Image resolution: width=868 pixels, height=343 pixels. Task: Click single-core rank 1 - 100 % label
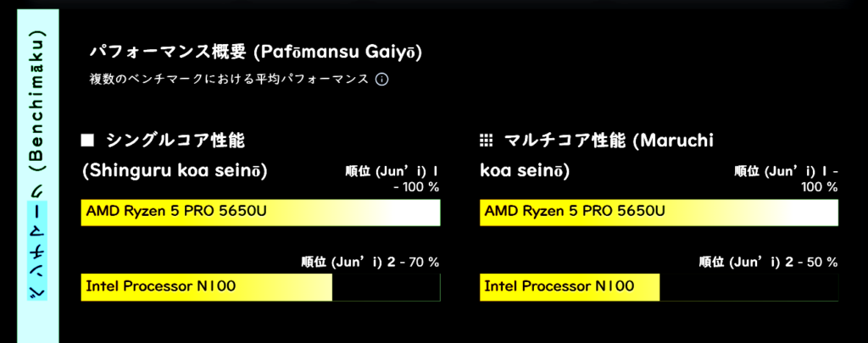click(392, 177)
